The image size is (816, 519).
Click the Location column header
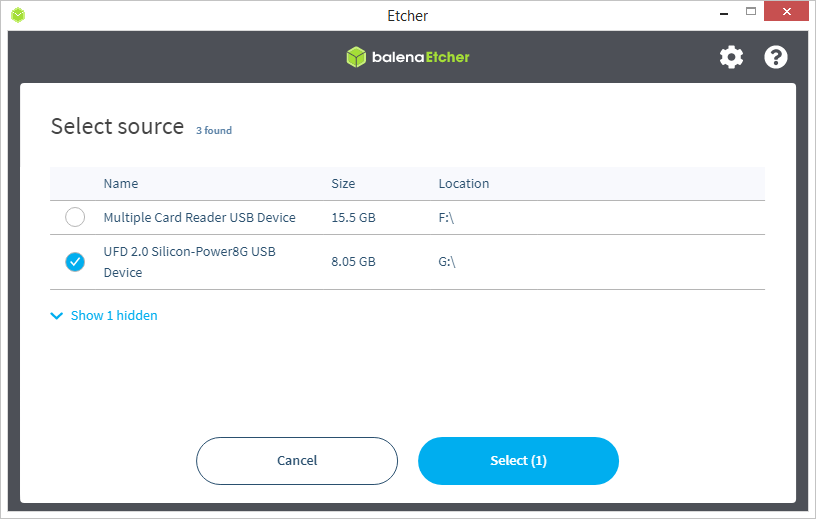click(464, 184)
